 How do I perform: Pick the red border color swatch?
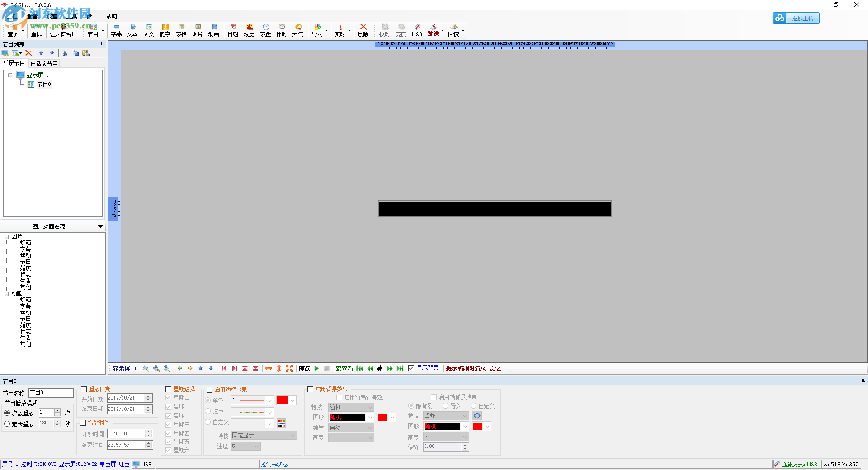pos(283,400)
